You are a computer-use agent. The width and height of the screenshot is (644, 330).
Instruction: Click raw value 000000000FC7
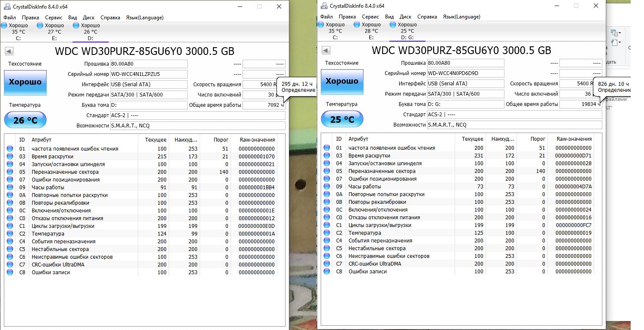573,225
